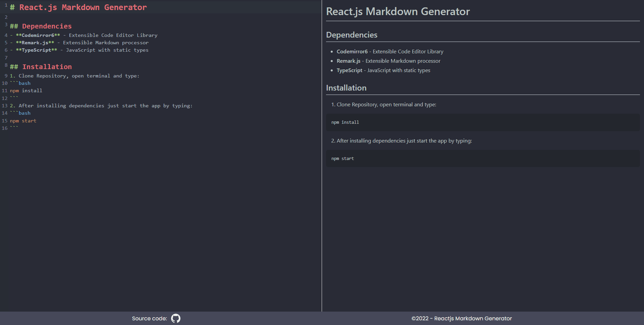Click the "React.js Markdown Generator" preview title
Image resolution: width=644 pixels, height=325 pixels.
pyautogui.click(x=397, y=11)
